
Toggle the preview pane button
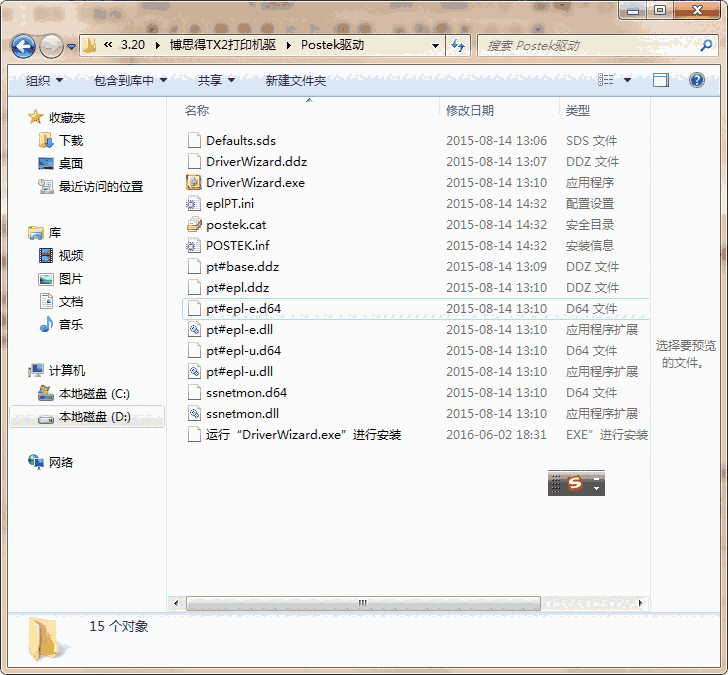pos(661,80)
